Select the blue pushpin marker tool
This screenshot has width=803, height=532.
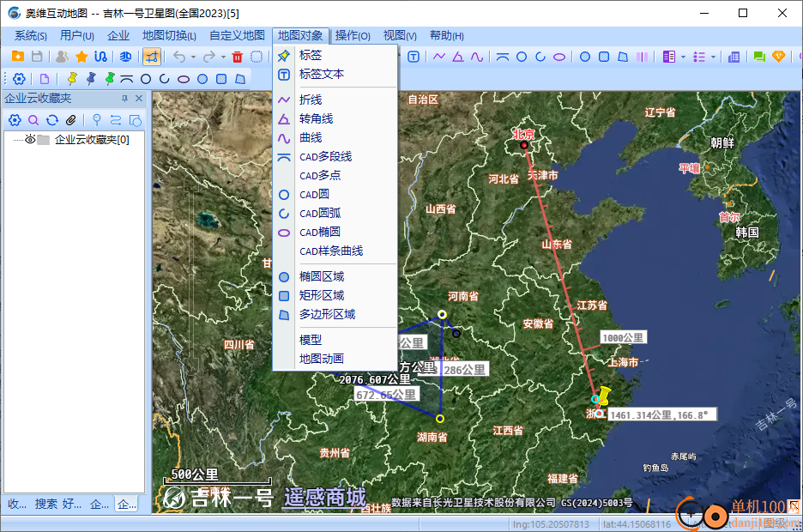pos(91,79)
